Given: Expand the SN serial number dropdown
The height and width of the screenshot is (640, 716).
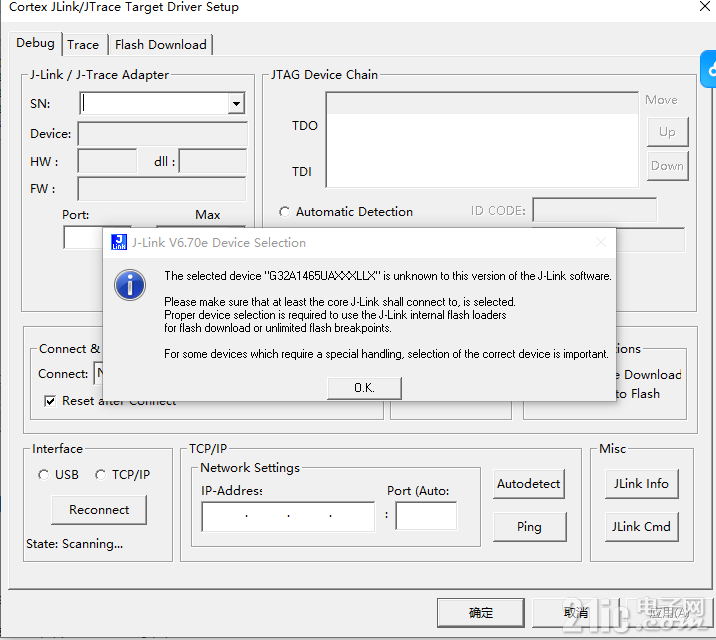Looking at the screenshot, I should 236,104.
